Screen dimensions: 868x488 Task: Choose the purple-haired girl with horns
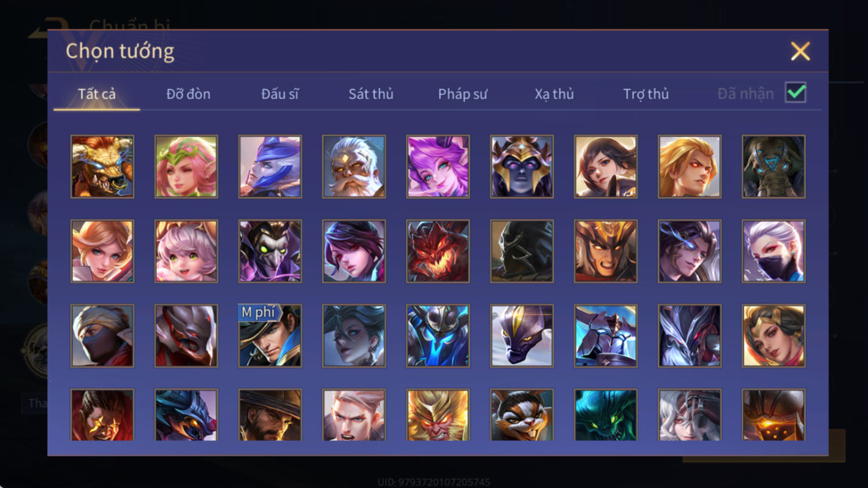438,167
